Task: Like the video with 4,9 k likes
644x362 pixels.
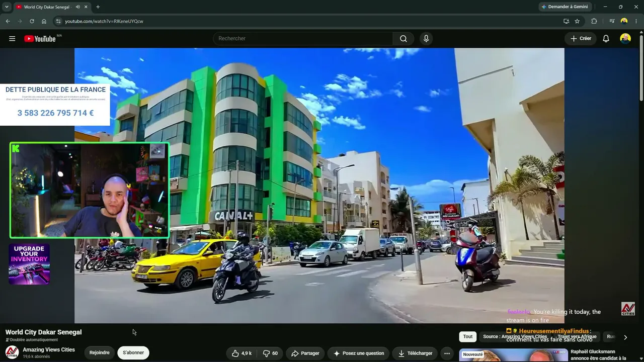Action: (242, 353)
